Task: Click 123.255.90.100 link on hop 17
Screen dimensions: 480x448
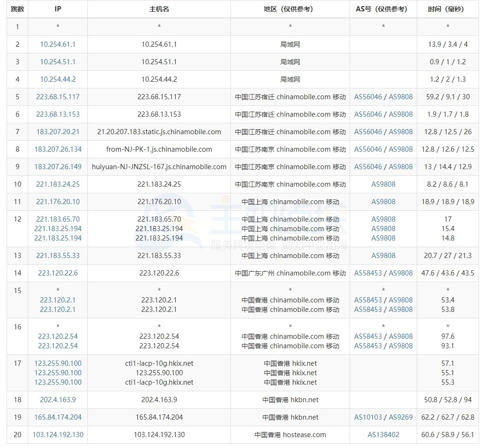Action: pos(58,364)
